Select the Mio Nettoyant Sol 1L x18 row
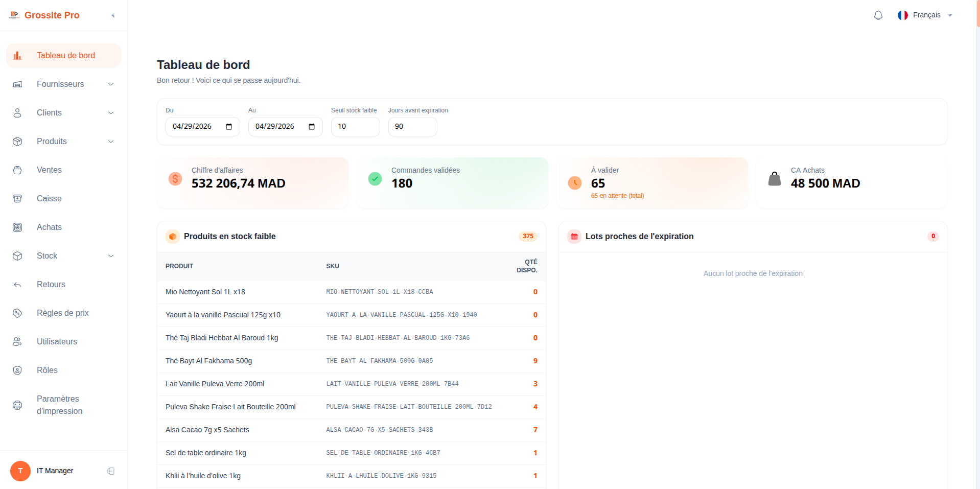 point(352,292)
